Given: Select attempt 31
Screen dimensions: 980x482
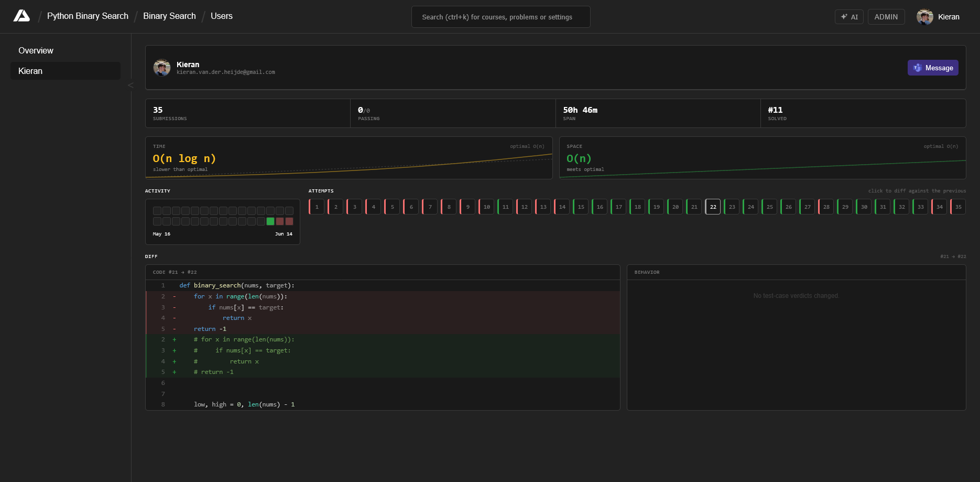Looking at the screenshot, I should [x=883, y=207].
